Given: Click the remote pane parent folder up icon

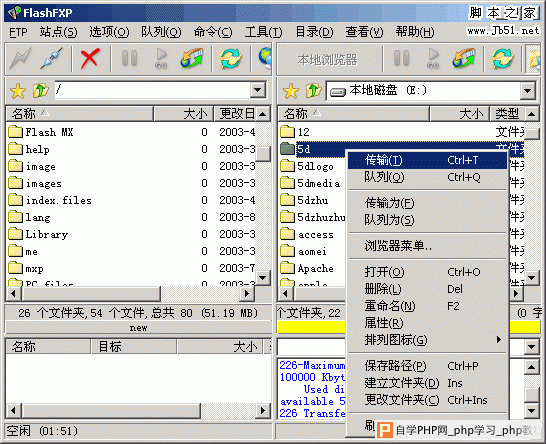Looking at the screenshot, I should pyautogui.click(x=40, y=91).
